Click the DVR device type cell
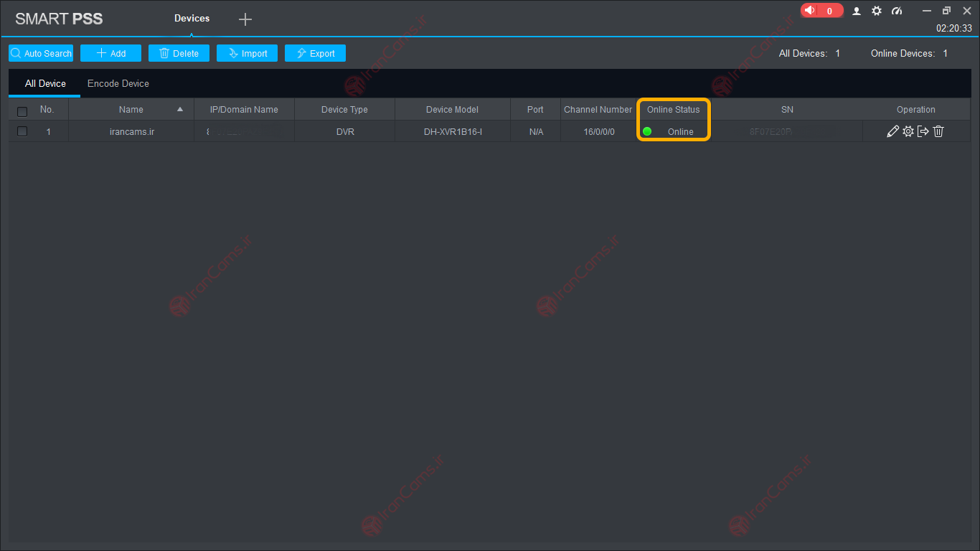The height and width of the screenshot is (551, 980). coord(344,131)
